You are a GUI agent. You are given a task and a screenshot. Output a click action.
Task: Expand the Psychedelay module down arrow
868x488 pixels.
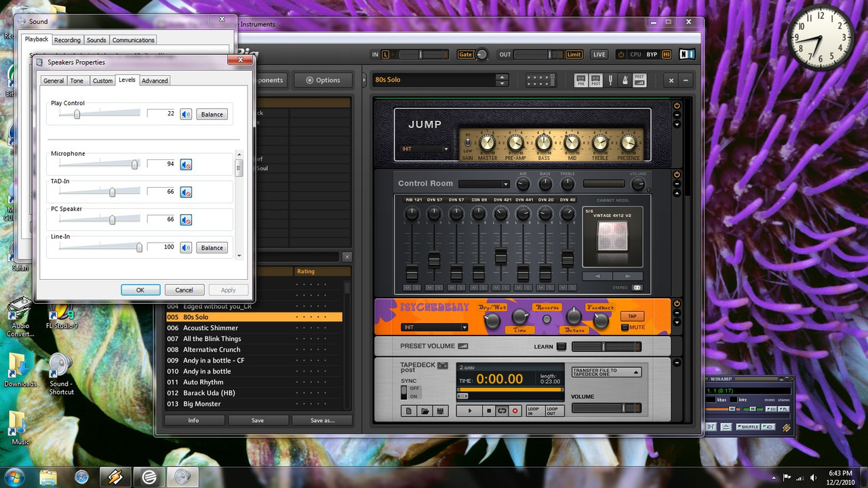(676, 321)
